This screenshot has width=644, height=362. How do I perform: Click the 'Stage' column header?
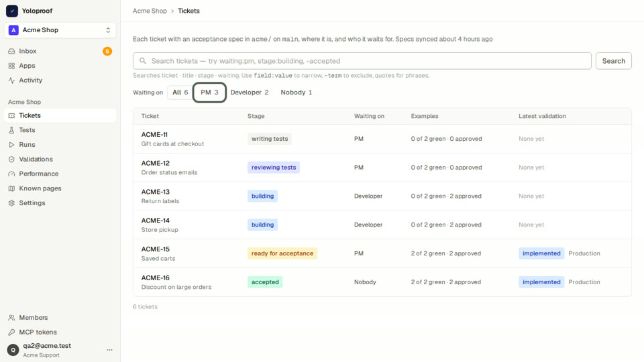(x=256, y=116)
